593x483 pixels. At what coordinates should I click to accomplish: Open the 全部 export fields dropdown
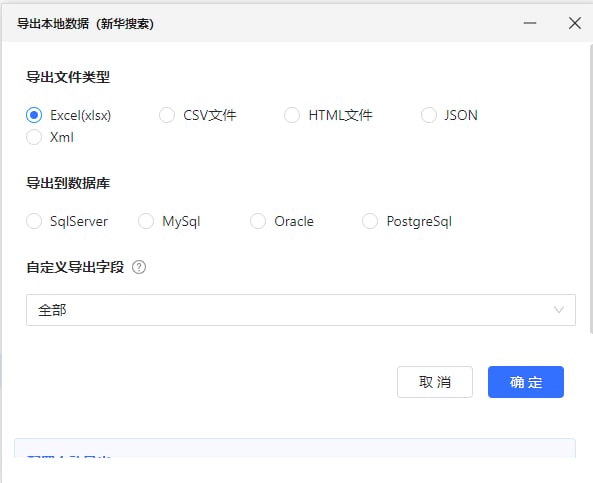click(301, 310)
